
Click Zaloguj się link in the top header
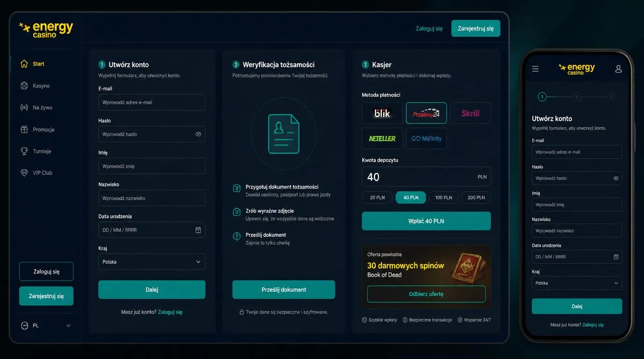(x=429, y=29)
